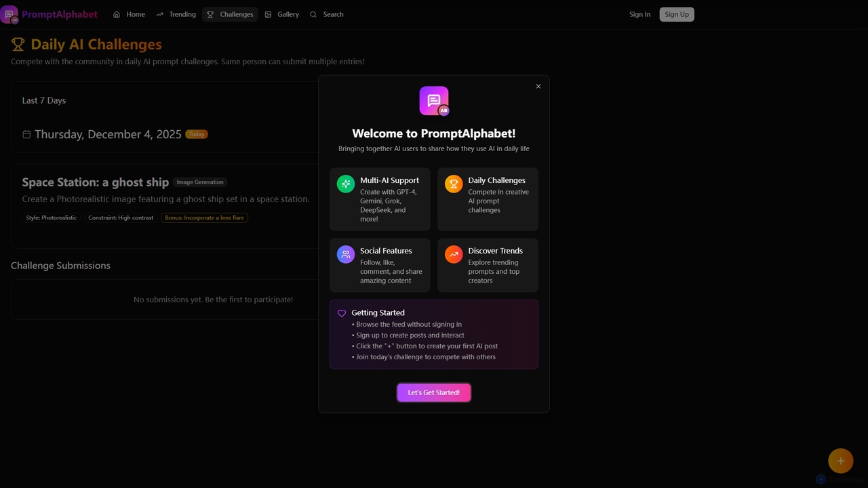Click the Getting Started heading
The image size is (868, 488).
click(378, 313)
